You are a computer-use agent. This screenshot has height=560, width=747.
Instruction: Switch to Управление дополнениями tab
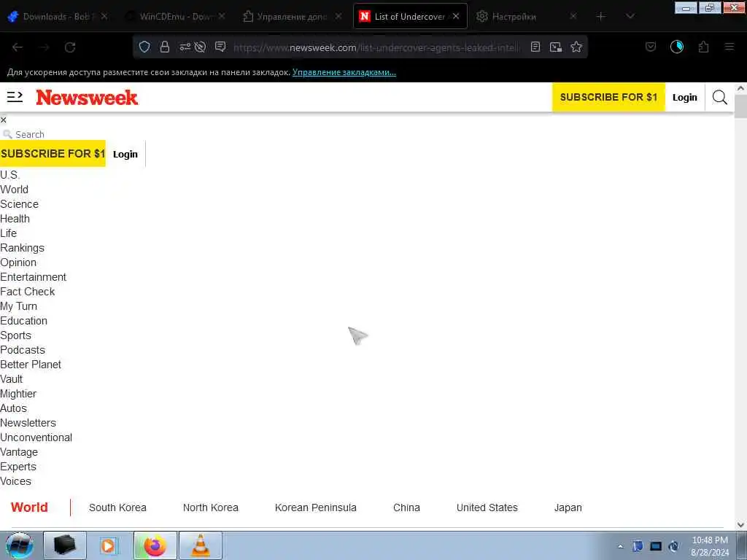pos(292,17)
